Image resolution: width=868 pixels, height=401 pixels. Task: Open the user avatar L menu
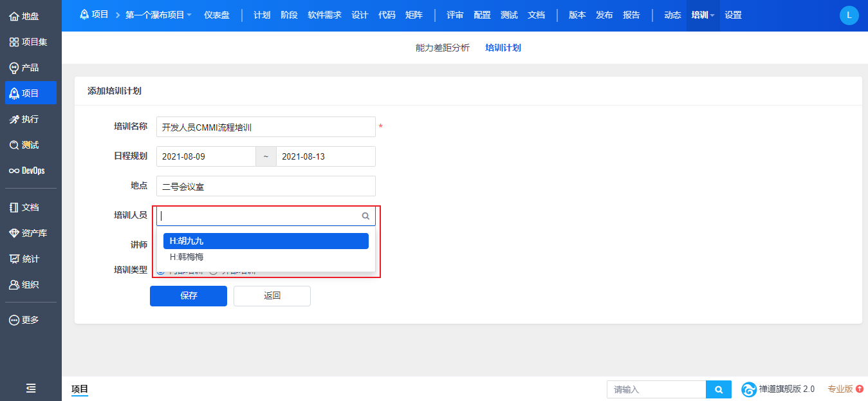849,15
